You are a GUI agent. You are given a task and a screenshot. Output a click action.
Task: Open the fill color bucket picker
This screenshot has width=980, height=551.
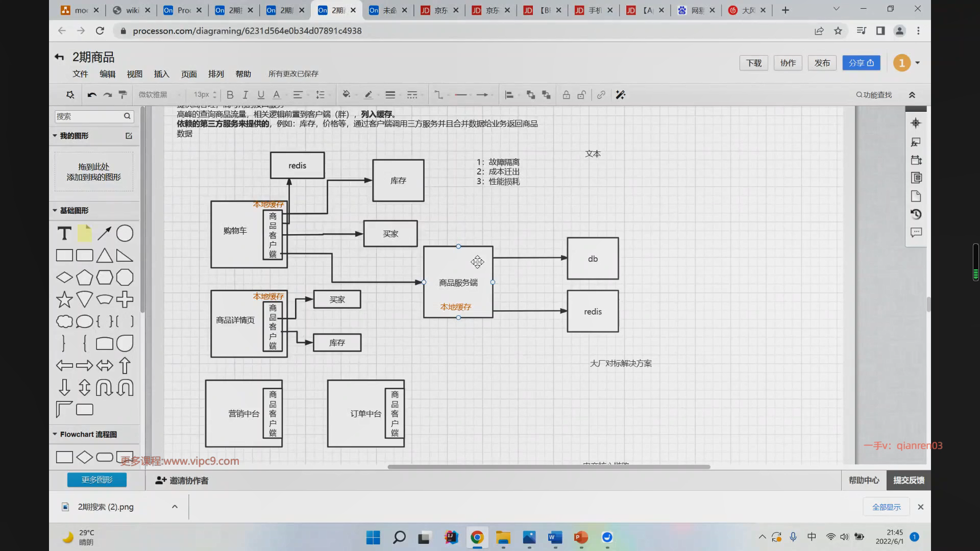pyautogui.click(x=347, y=95)
